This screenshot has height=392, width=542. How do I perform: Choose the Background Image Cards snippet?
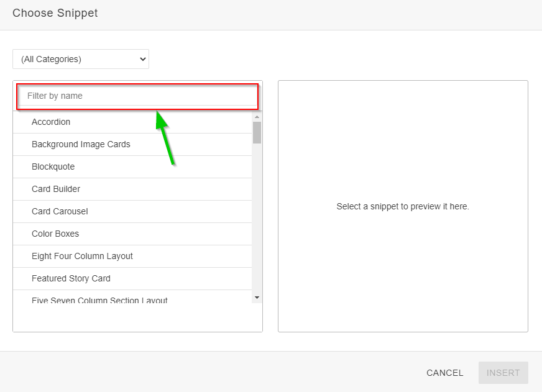coord(81,144)
